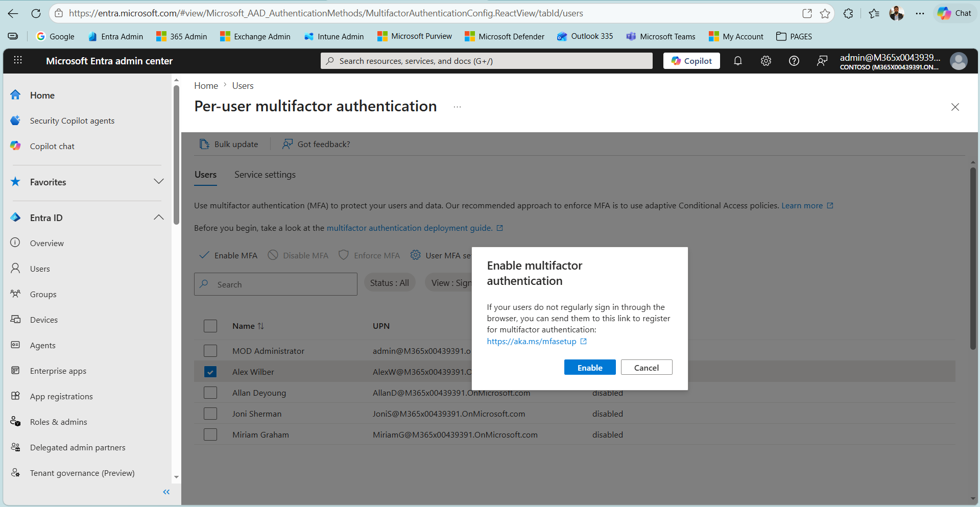Click the user Search field

point(276,284)
